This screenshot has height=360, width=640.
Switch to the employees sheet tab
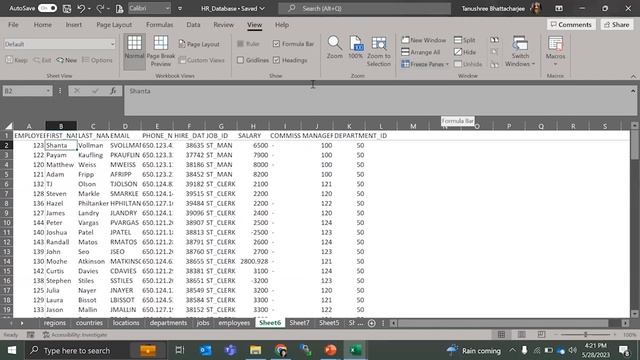click(x=234, y=323)
